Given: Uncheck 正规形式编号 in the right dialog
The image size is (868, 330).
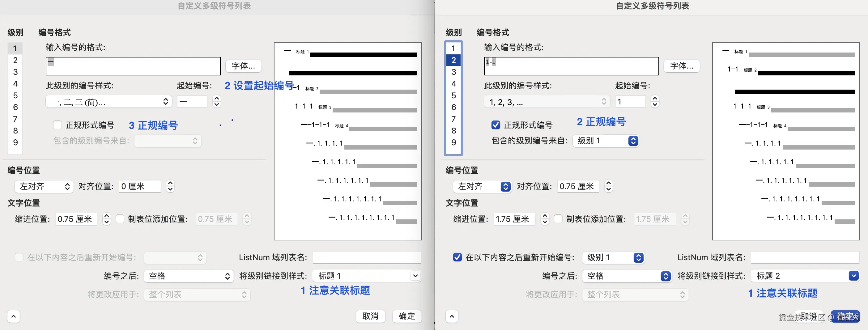Looking at the screenshot, I should point(495,125).
